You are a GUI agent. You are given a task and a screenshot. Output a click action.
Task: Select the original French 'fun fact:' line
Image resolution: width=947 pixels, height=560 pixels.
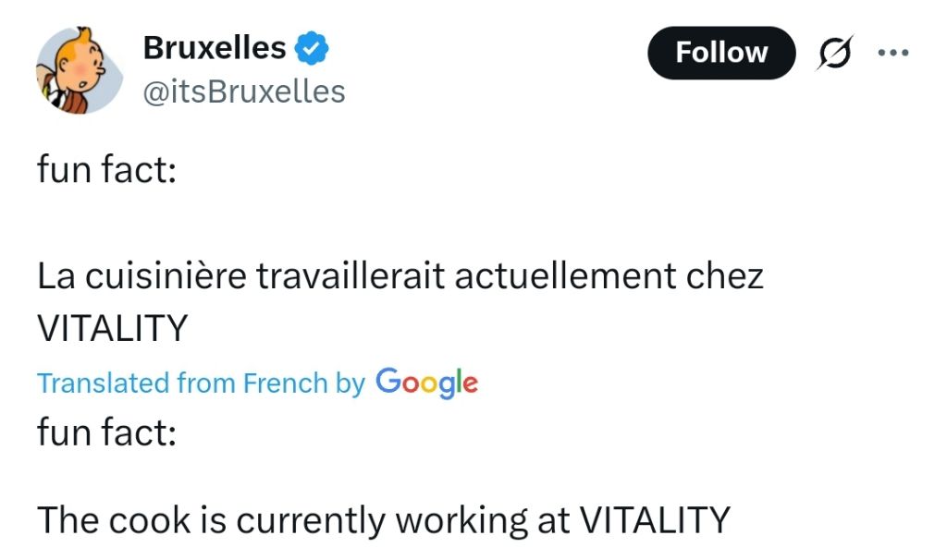[x=107, y=169]
